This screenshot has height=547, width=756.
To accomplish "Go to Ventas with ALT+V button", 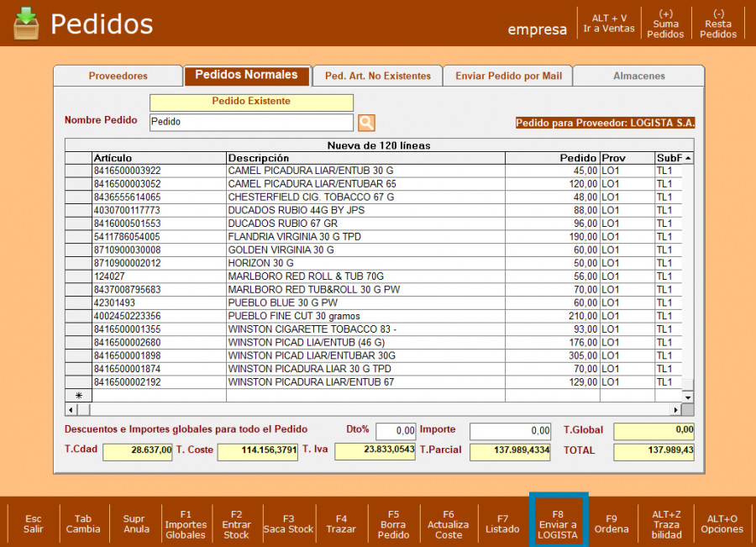I will pos(609,24).
